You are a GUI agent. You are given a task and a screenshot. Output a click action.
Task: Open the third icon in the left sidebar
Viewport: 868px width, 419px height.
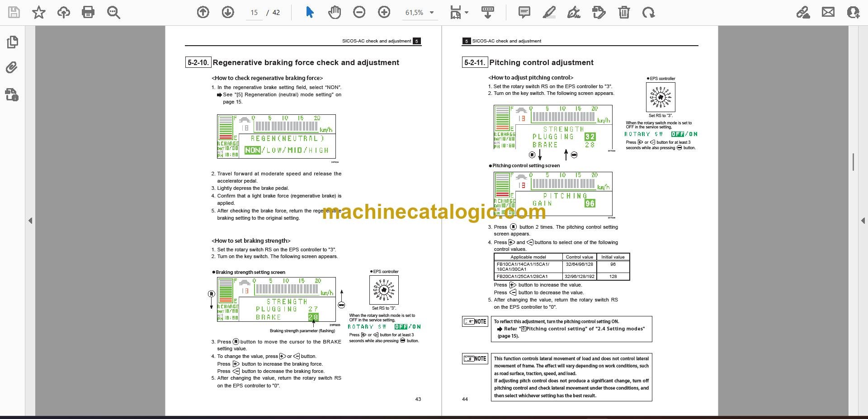click(x=12, y=94)
